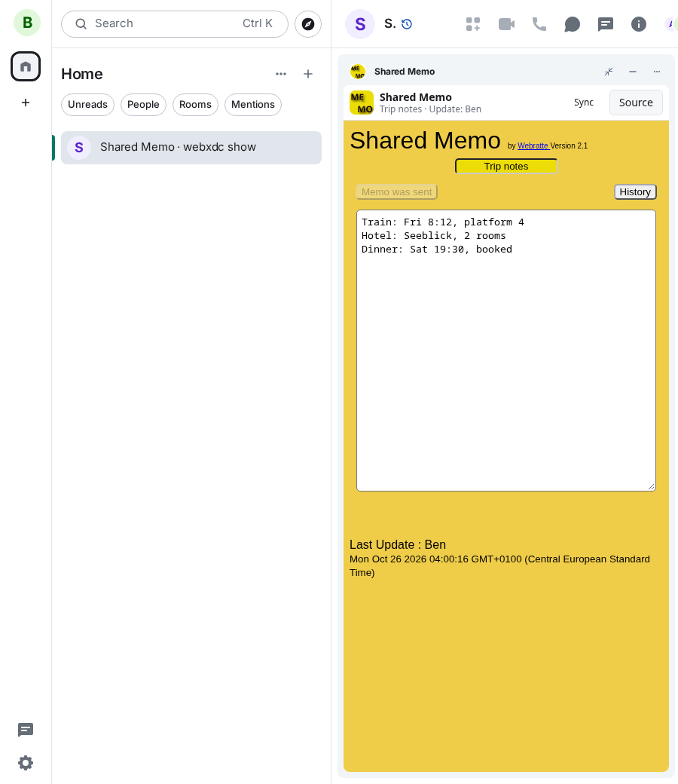Open the user menu on the B avatar
678x784 pixels.
click(27, 23)
